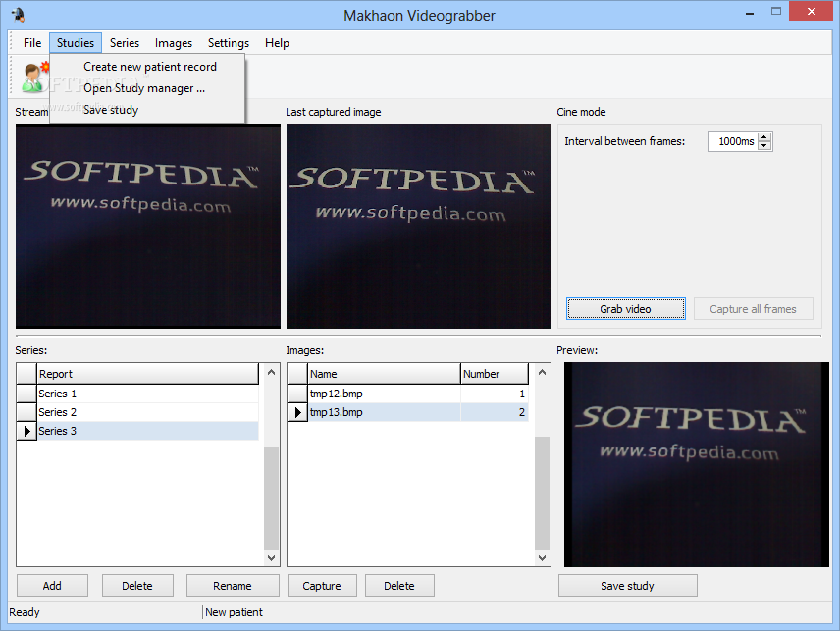Open the Settings menu
Viewport: 840px width, 631px height.
coord(229,43)
